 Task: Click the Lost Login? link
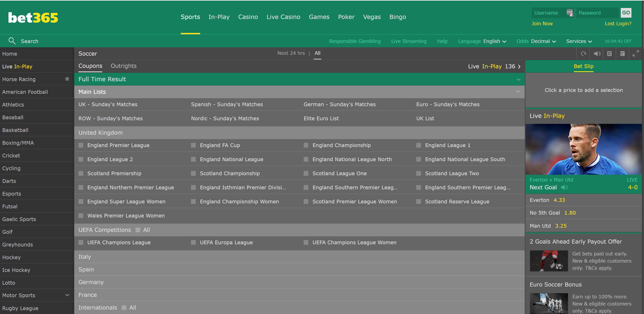click(618, 24)
